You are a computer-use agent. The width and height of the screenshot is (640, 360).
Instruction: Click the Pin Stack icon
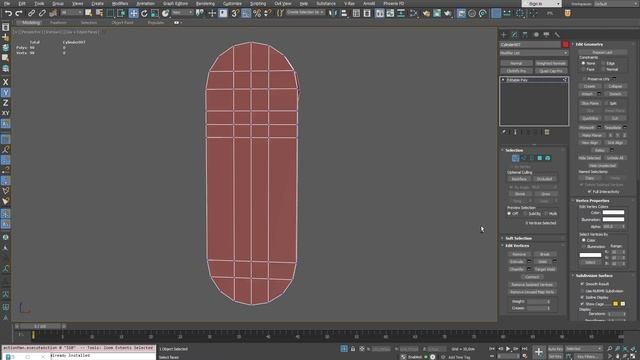tap(504, 132)
